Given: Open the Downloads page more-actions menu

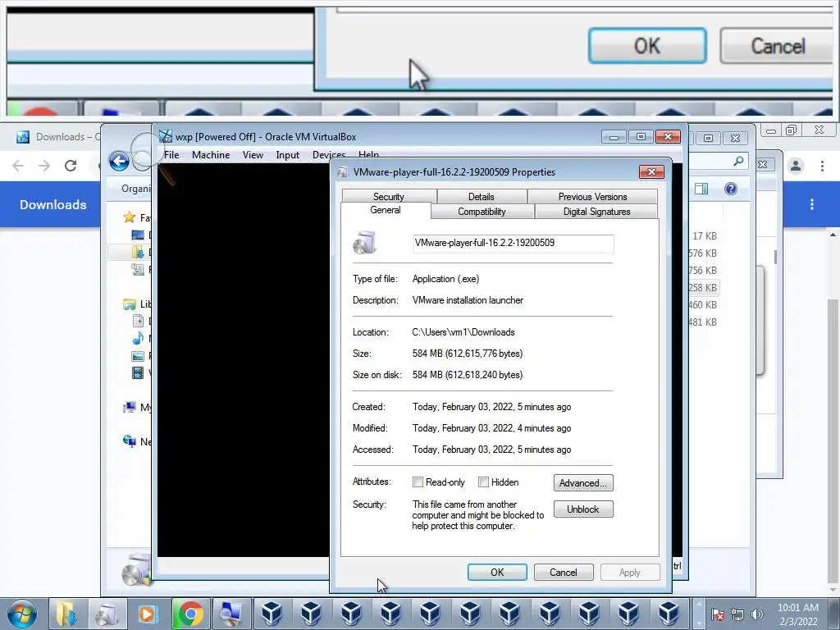Looking at the screenshot, I should pyautogui.click(x=812, y=204).
